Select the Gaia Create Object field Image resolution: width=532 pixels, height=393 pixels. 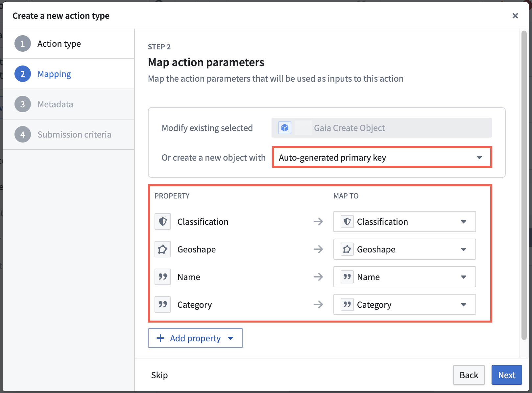click(x=381, y=128)
